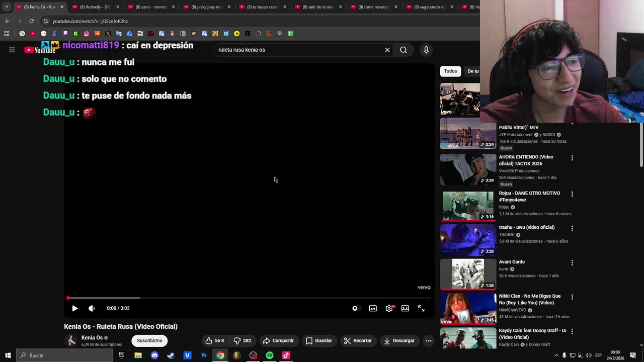The width and height of the screenshot is (644, 362).
Task: Toggle subtitles in the player
Action: tap(373, 308)
